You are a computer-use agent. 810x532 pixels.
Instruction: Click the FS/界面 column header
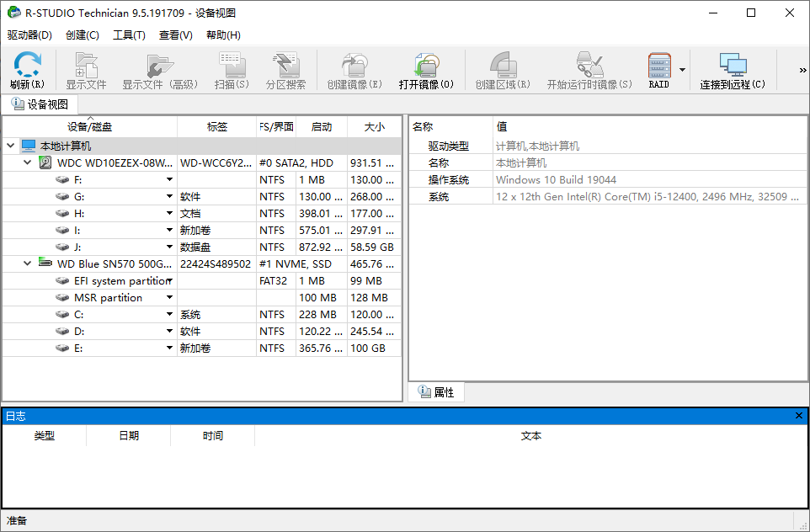pyautogui.click(x=276, y=127)
